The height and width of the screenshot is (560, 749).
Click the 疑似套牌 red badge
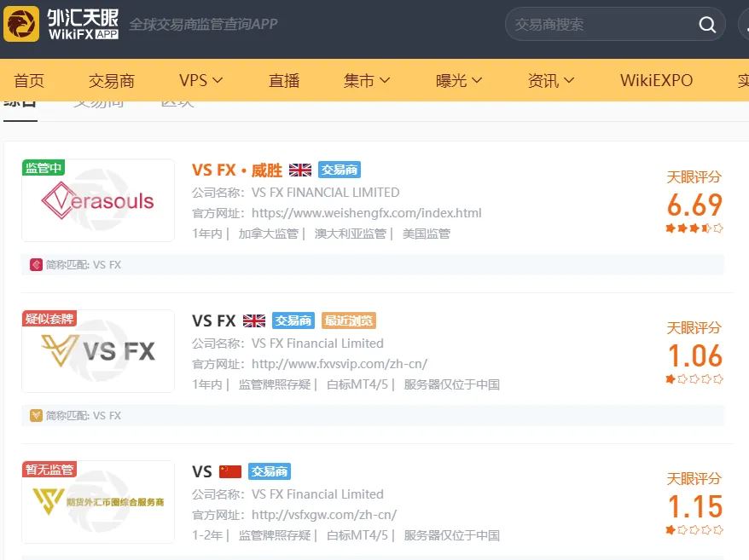pyautogui.click(x=49, y=319)
